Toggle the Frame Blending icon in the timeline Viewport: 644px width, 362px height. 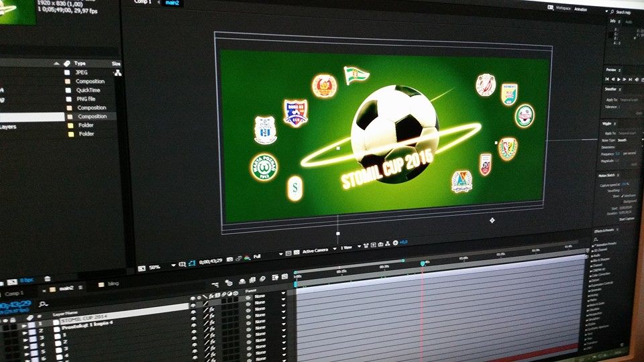[252, 280]
